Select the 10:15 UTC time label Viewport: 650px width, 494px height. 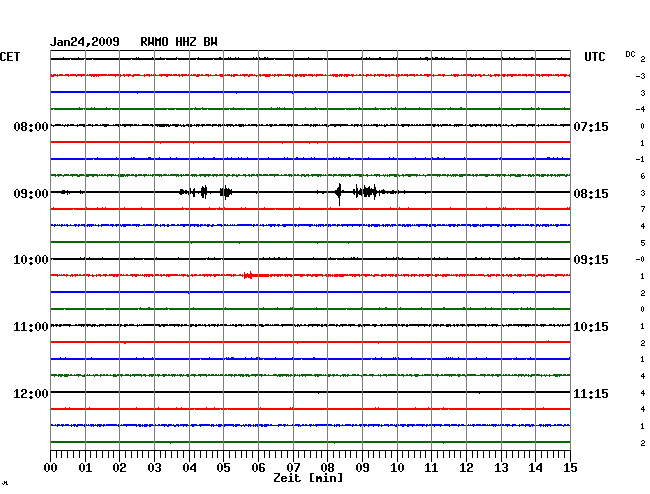click(591, 327)
